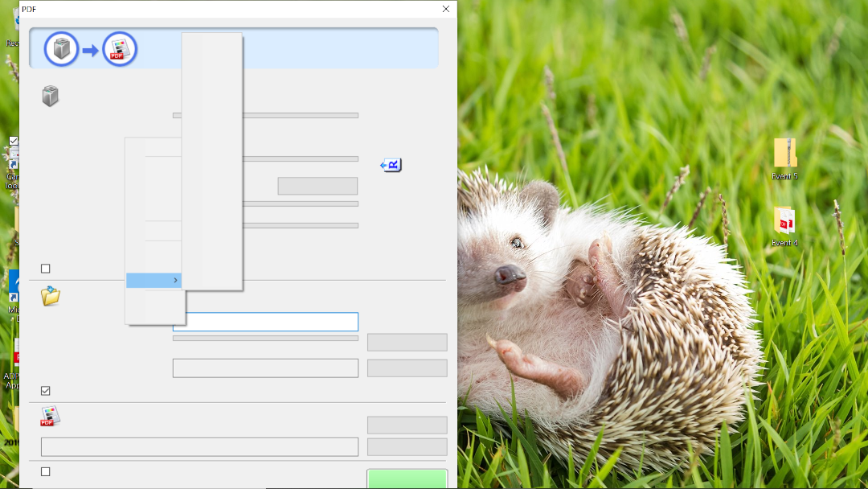This screenshot has height=489, width=868.
Task: Close the PDF dialog window
Action: (446, 9)
